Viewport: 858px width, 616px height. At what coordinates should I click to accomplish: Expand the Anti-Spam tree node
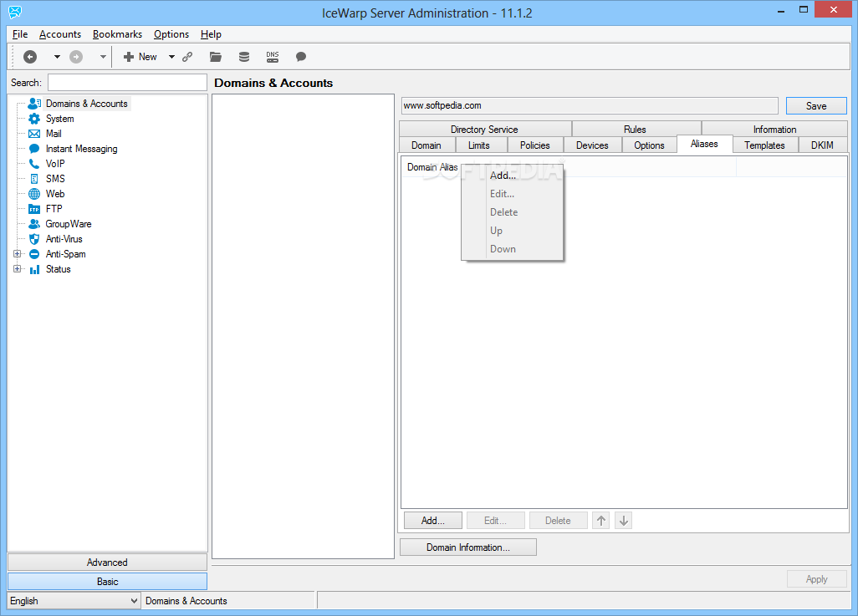(17, 254)
